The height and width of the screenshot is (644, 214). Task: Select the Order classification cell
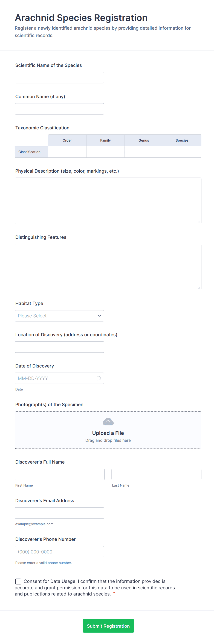pos(67,152)
